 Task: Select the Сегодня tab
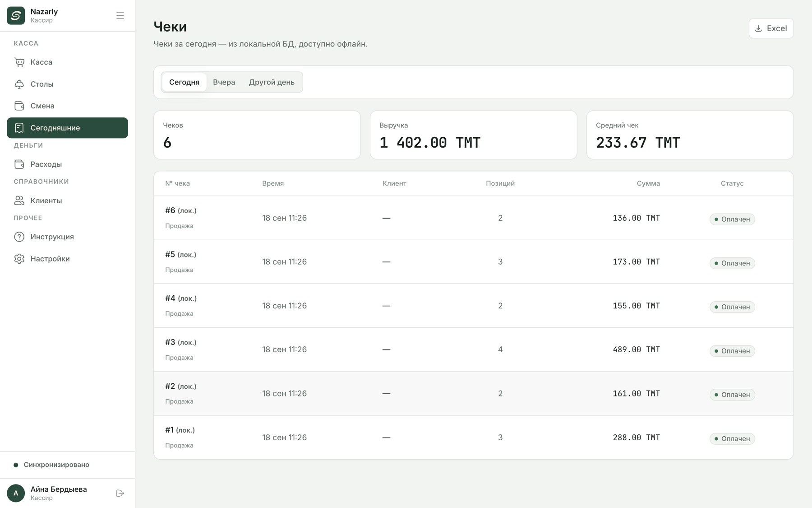pyautogui.click(x=184, y=82)
